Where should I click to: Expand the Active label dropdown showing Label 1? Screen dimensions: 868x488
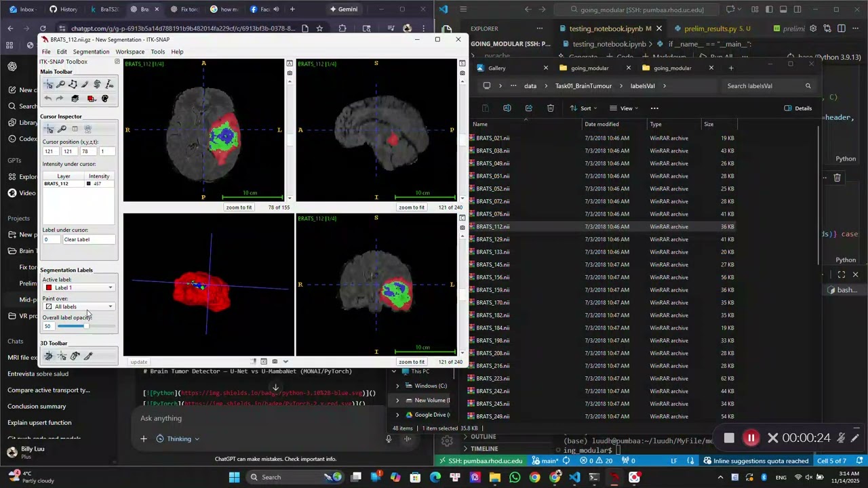(79, 287)
